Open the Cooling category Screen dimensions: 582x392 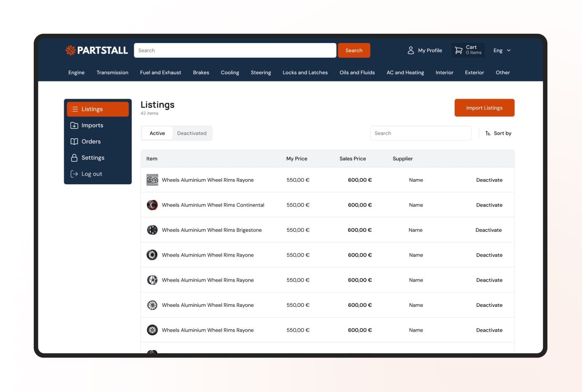230,72
